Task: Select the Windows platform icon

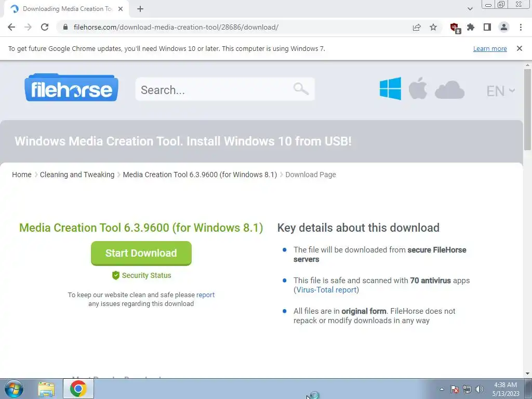Action: (x=390, y=88)
